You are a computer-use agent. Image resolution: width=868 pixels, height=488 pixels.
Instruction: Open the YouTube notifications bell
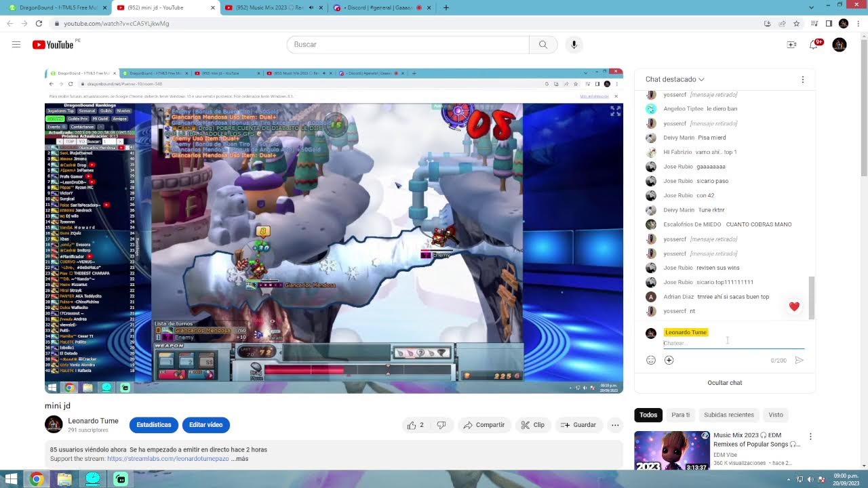[x=814, y=45]
